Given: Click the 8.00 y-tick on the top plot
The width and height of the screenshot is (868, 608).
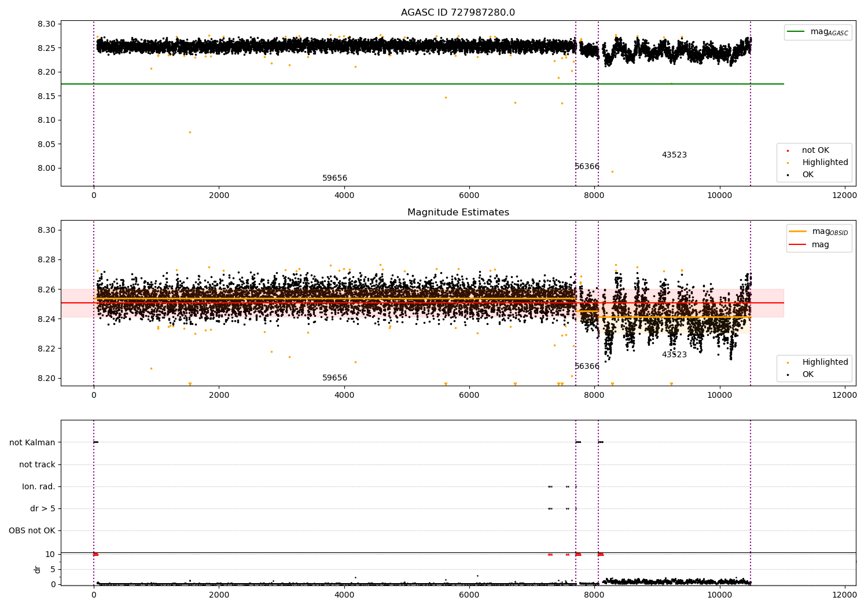Looking at the screenshot, I should pos(47,169).
